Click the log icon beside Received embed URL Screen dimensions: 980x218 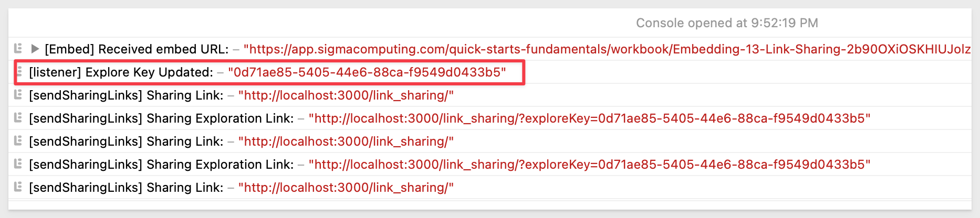(x=18, y=49)
